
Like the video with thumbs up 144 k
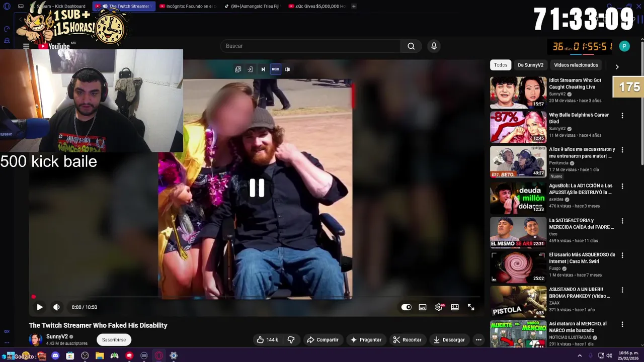pyautogui.click(x=267, y=340)
